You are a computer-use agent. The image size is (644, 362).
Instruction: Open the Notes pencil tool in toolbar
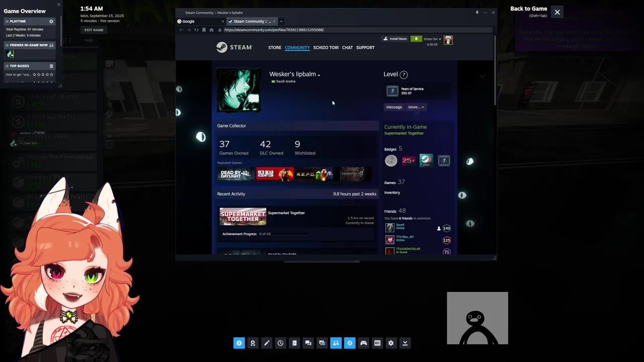tap(267, 343)
